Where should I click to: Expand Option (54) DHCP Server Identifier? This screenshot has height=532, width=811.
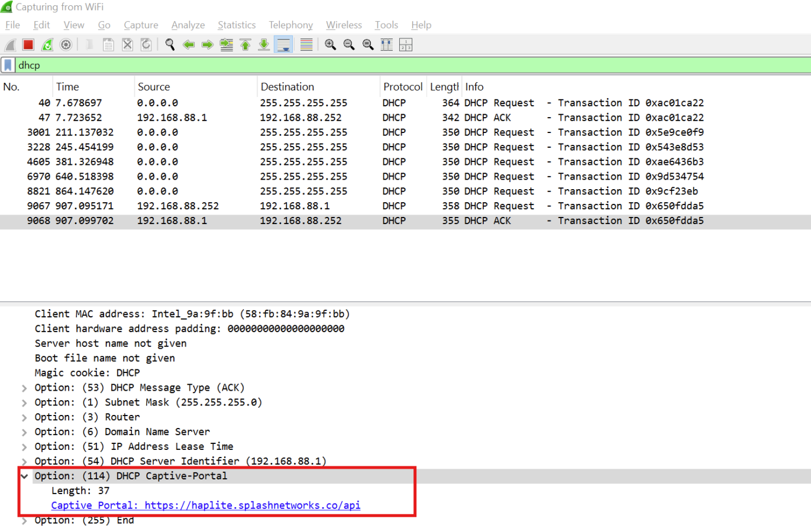(x=24, y=462)
